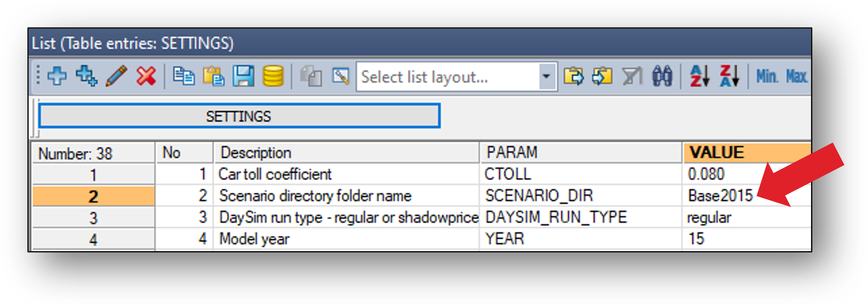Click the blue plus Add entry icon

click(x=57, y=76)
